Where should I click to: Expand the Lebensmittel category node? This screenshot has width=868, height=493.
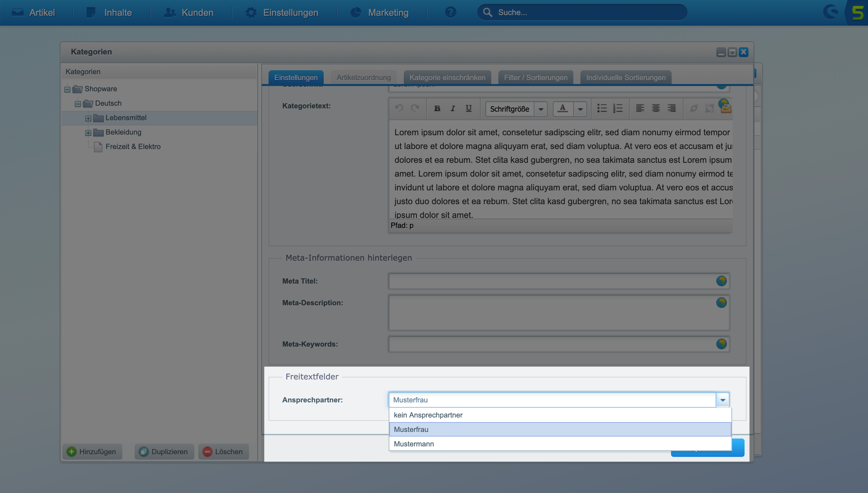click(x=88, y=118)
